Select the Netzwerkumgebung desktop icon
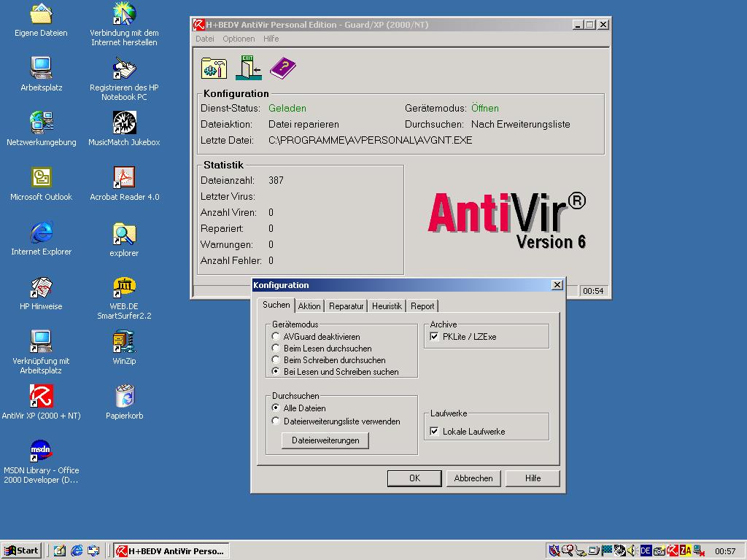Image resolution: width=747 pixels, height=560 pixels. coord(41,129)
